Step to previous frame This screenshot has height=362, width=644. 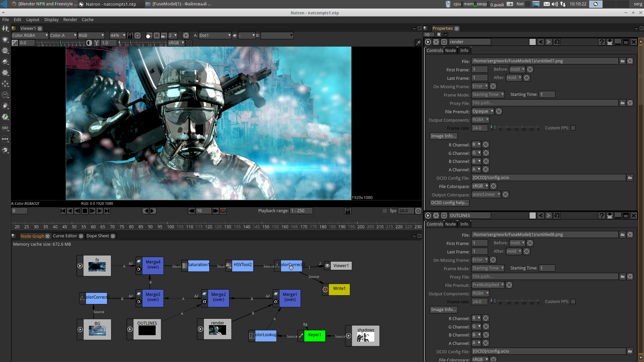point(77,211)
